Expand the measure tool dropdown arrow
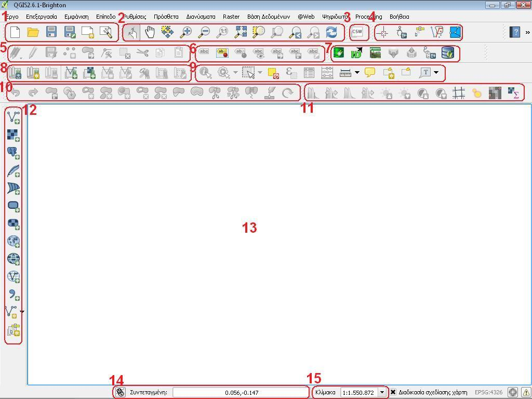This screenshot has height=399, width=532. (357, 72)
